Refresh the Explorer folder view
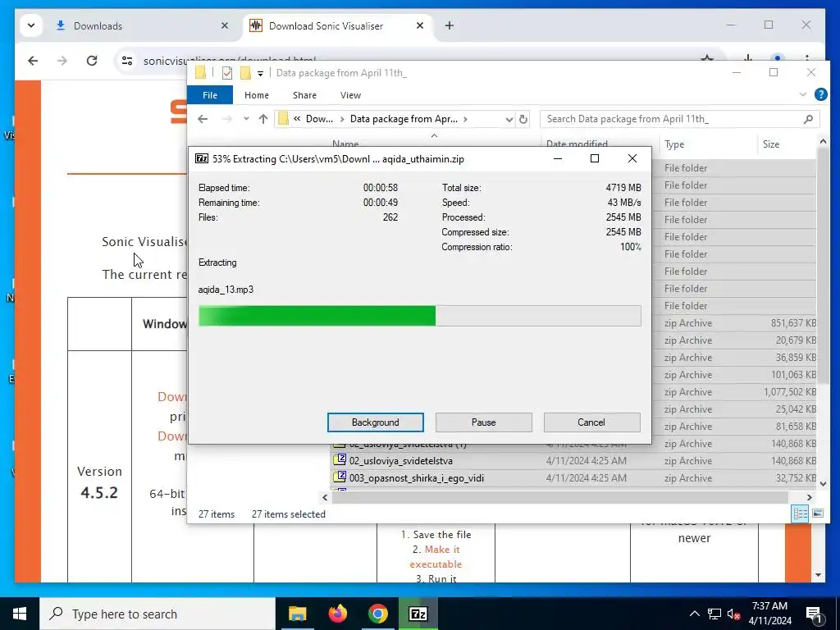This screenshot has height=630, width=840. click(x=523, y=120)
